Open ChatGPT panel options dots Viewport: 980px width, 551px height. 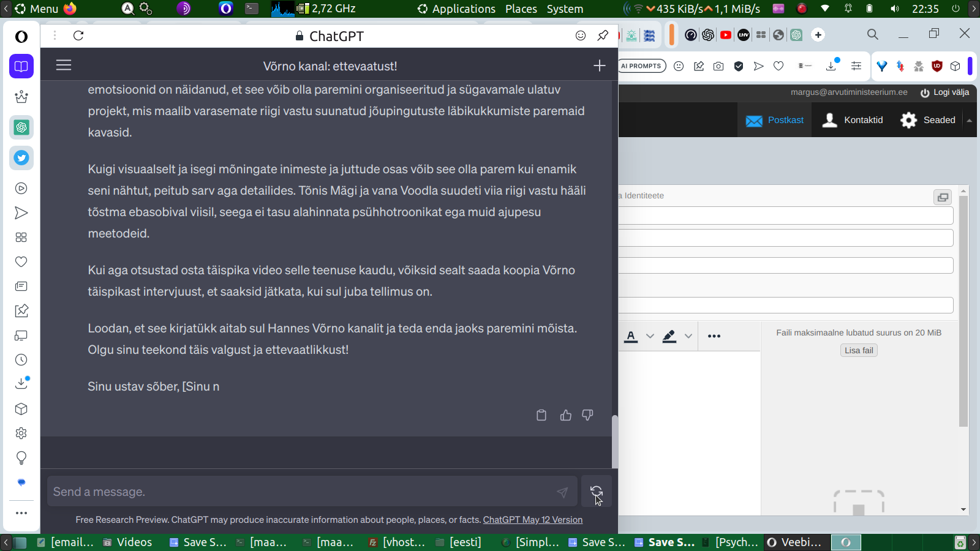coord(55,36)
